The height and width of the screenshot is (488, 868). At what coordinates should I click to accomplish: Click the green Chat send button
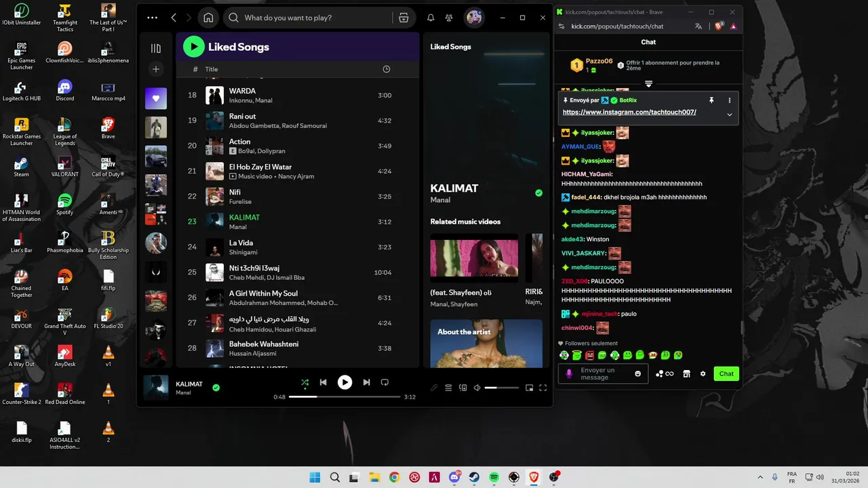726,373
